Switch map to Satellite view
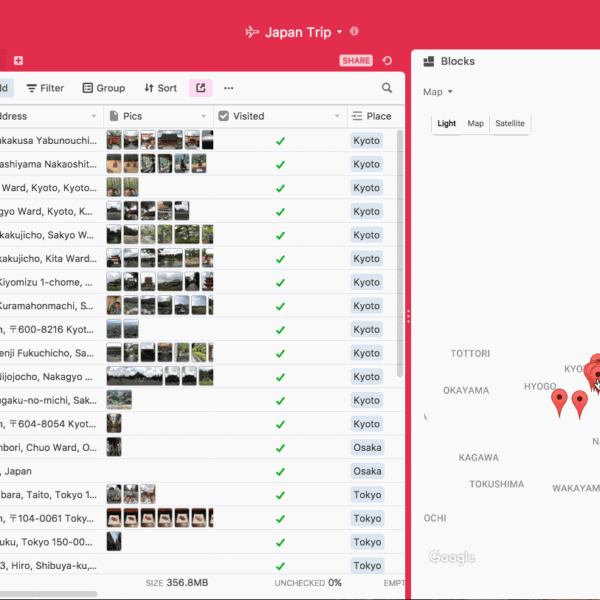This screenshot has width=600, height=600. 510,124
